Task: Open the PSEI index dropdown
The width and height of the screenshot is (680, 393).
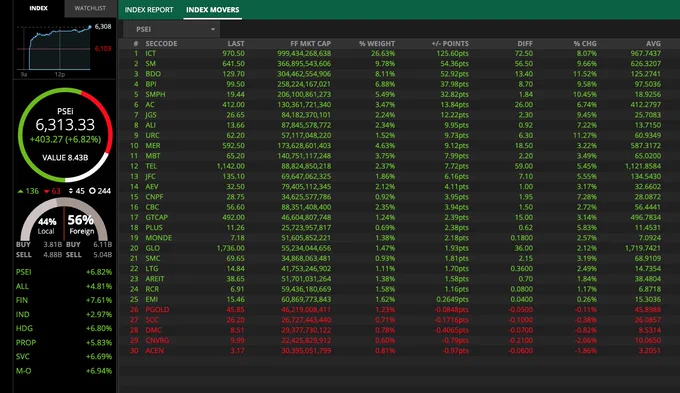Action: [x=172, y=29]
